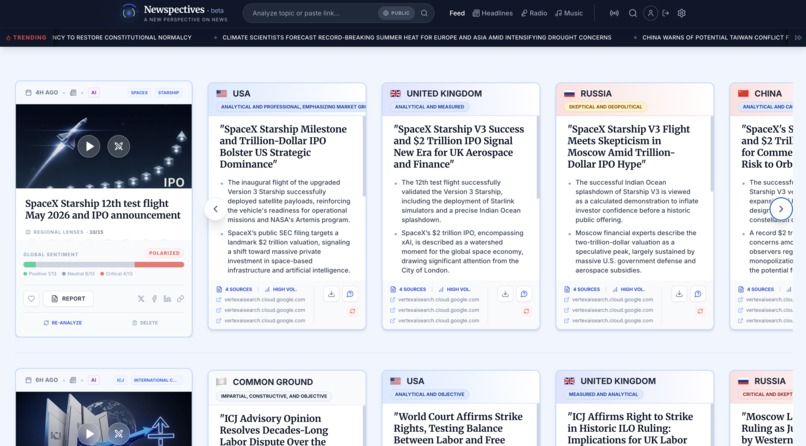Click the logout icon in the header
Screen dimensions: 806x446
click(666, 13)
